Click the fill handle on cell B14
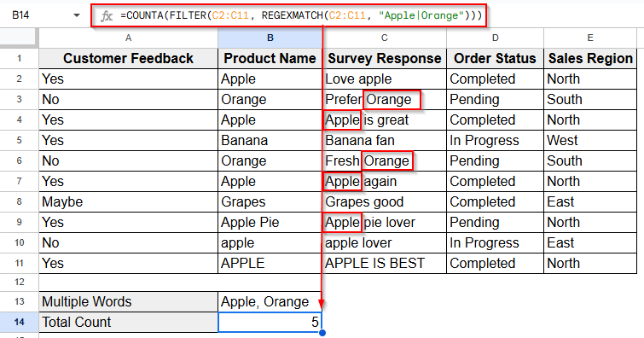Viewport: 644px width, 338px height. 322,332
